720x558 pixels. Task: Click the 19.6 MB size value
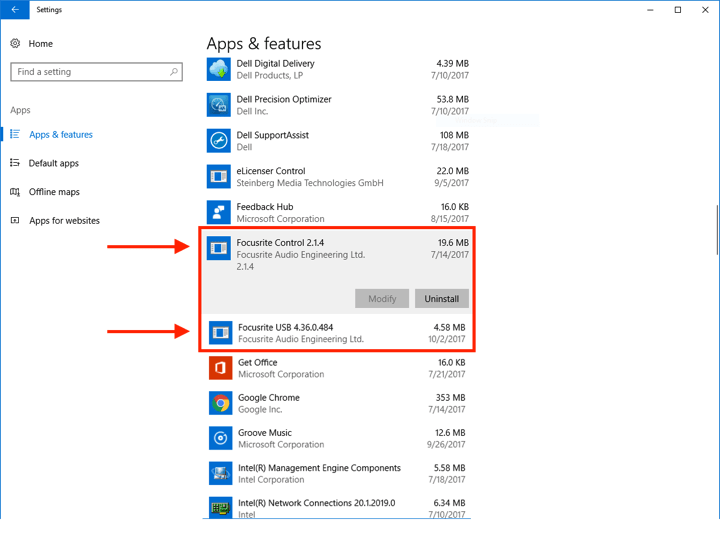click(453, 242)
